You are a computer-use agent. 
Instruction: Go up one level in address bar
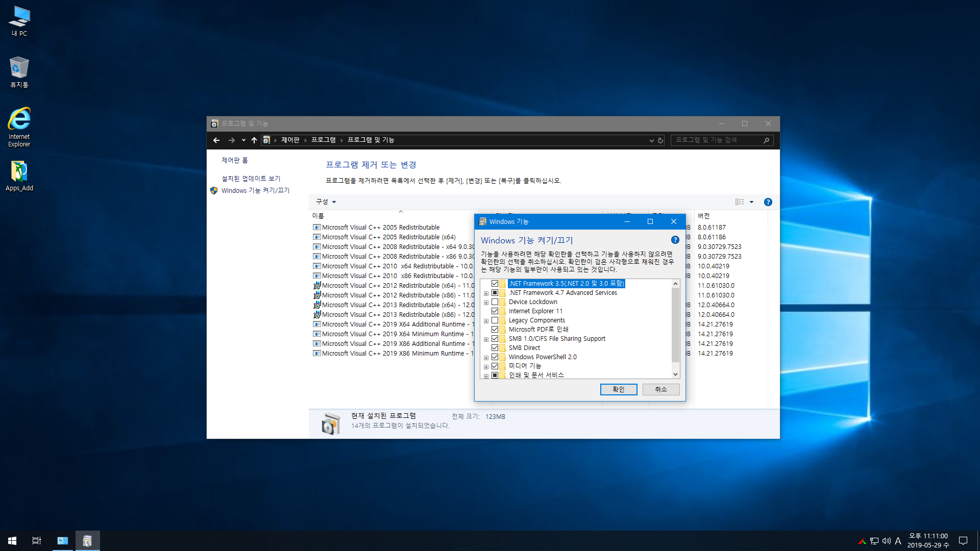pyautogui.click(x=254, y=140)
